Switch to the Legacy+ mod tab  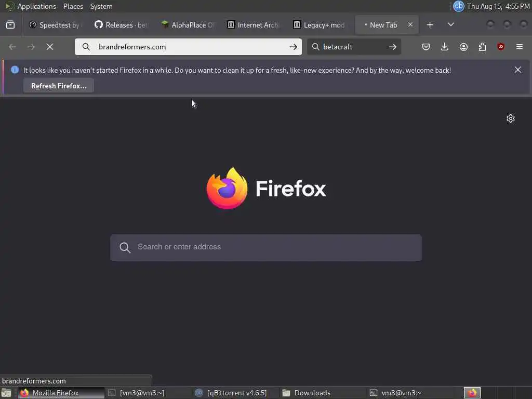click(x=320, y=25)
